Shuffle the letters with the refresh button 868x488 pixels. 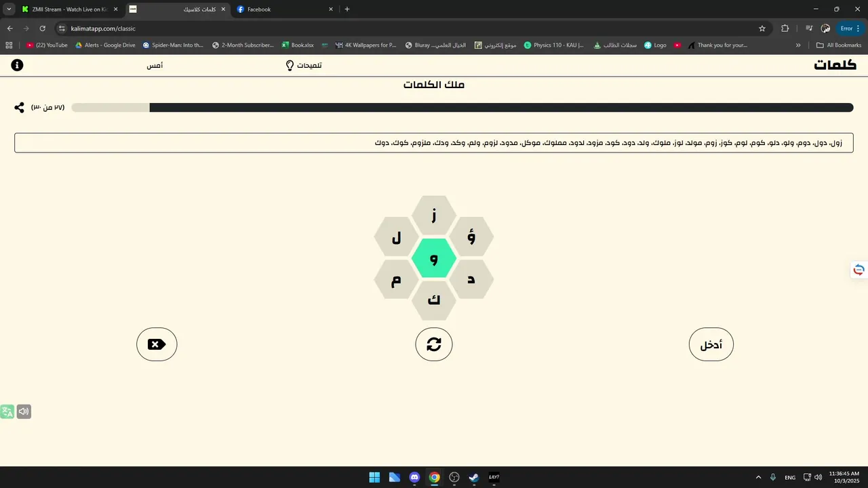tap(434, 344)
